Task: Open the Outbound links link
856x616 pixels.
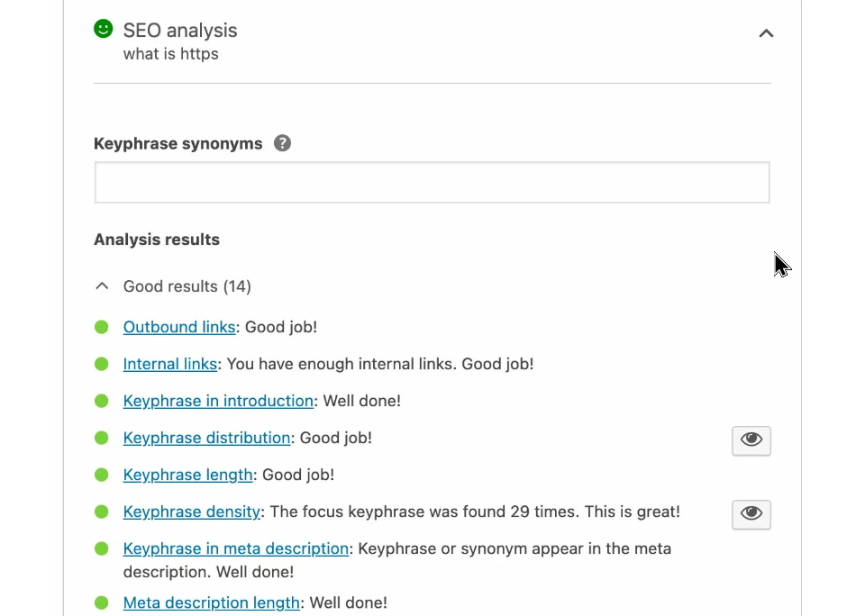Action: 178,327
